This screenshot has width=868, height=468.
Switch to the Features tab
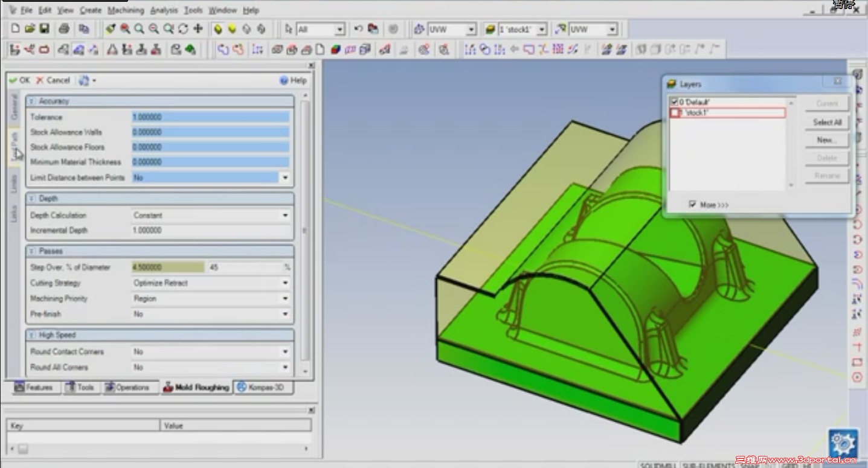click(34, 387)
